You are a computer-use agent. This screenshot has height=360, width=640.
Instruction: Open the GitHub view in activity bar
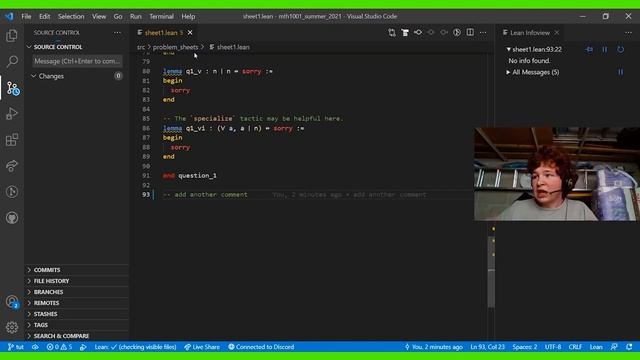coord(12,218)
